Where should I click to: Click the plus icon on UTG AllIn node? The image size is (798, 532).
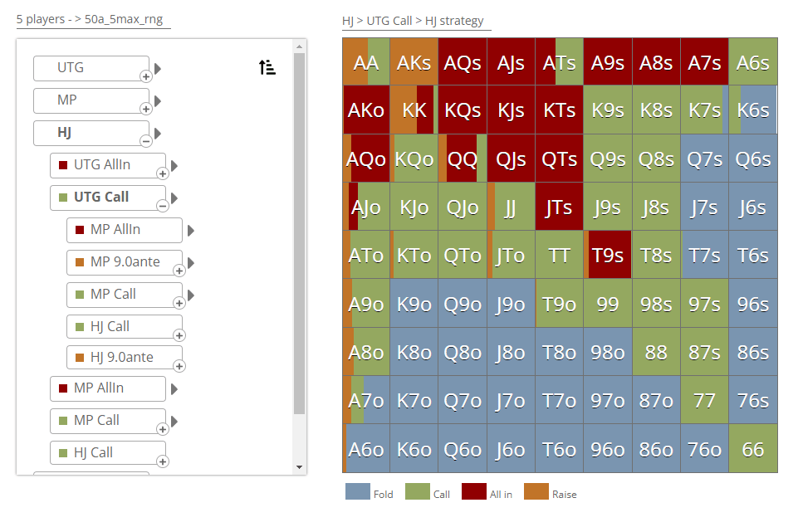point(162,173)
